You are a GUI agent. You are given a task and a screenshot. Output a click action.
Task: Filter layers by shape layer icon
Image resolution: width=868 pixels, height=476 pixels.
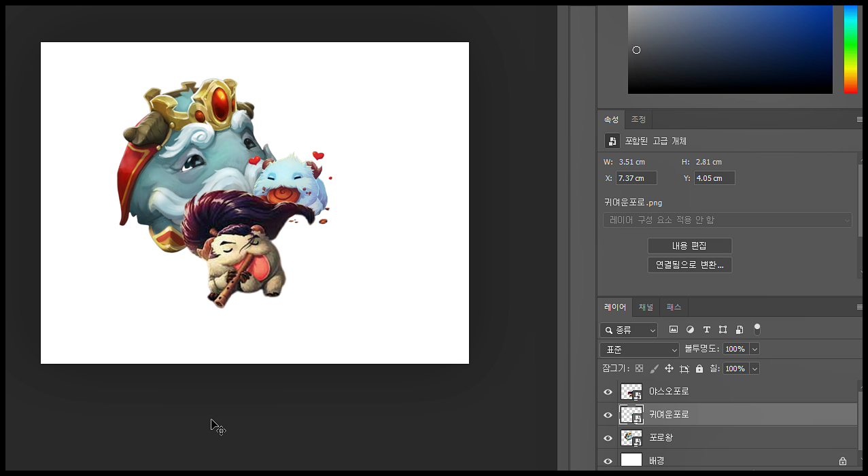point(723,330)
